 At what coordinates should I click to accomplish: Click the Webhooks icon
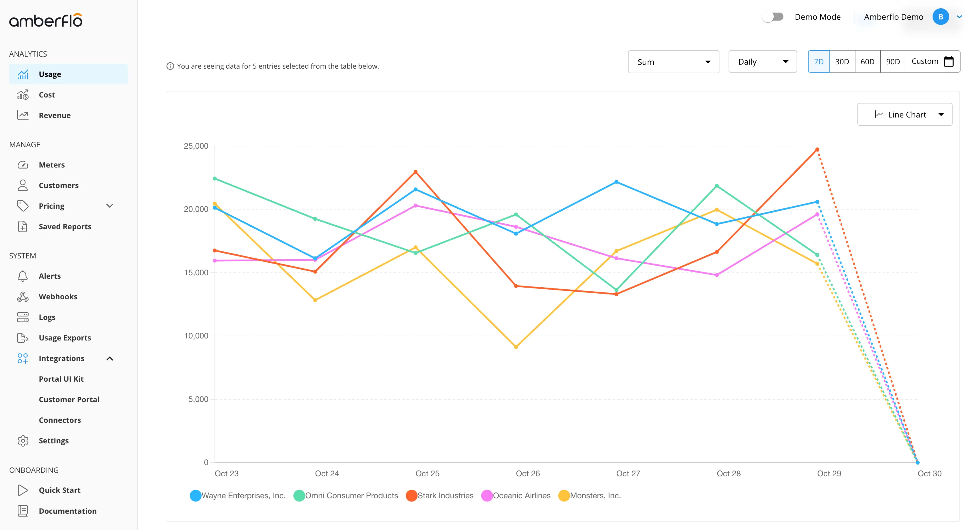(x=23, y=297)
